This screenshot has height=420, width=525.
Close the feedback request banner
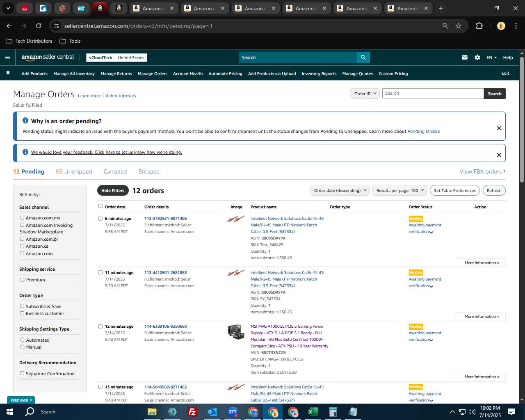click(x=499, y=155)
